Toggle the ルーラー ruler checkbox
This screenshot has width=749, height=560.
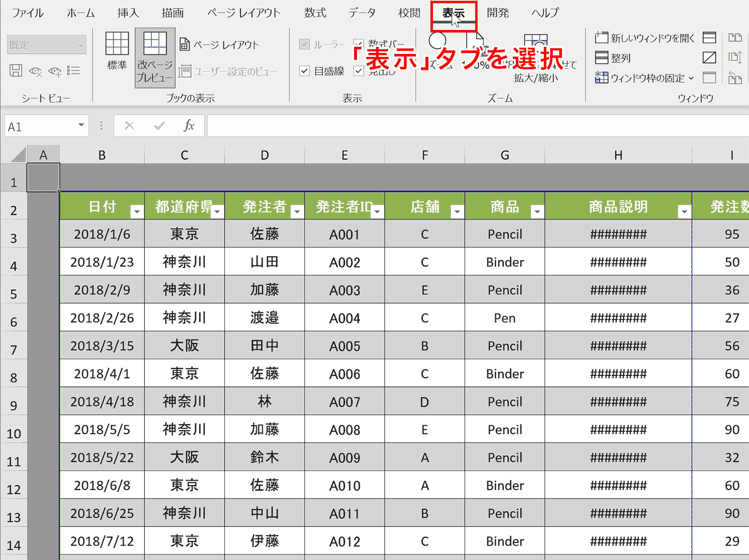coord(304,44)
